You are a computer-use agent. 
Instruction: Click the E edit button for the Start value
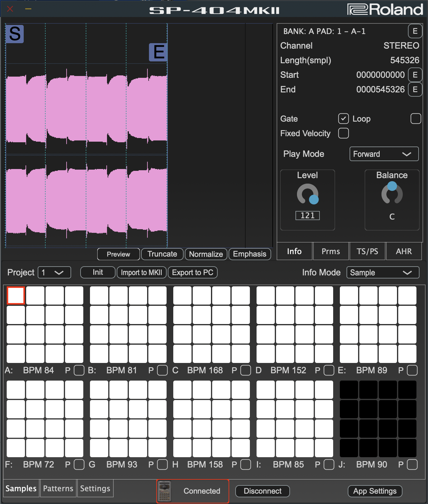pyautogui.click(x=415, y=75)
